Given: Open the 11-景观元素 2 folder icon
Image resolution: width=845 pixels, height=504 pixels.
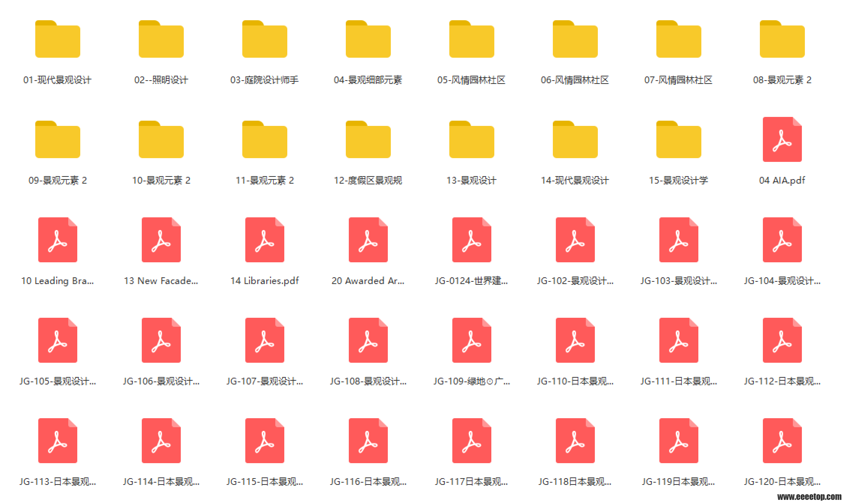Looking at the screenshot, I should click(264, 139).
